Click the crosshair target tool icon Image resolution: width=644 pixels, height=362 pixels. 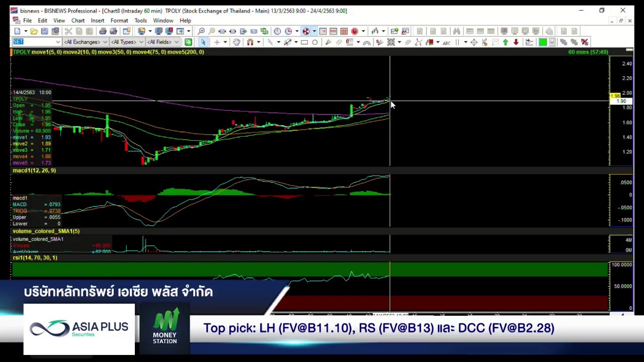[474, 42]
